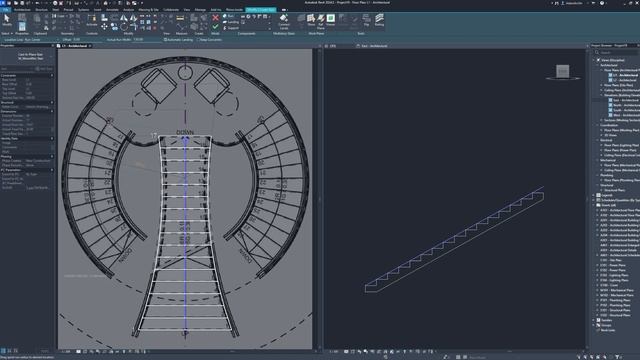Close the L1 - Architectural view tab
The image size is (640, 360).
pos(90,46)
